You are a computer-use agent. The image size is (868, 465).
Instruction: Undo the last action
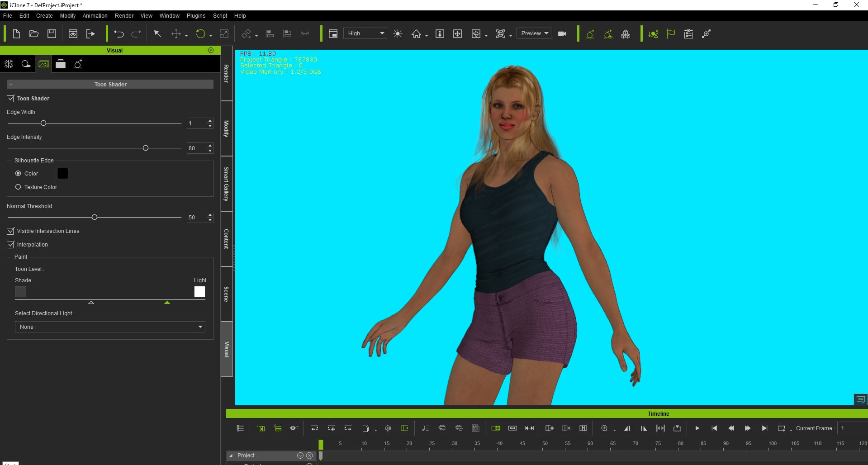pos(119,34)
